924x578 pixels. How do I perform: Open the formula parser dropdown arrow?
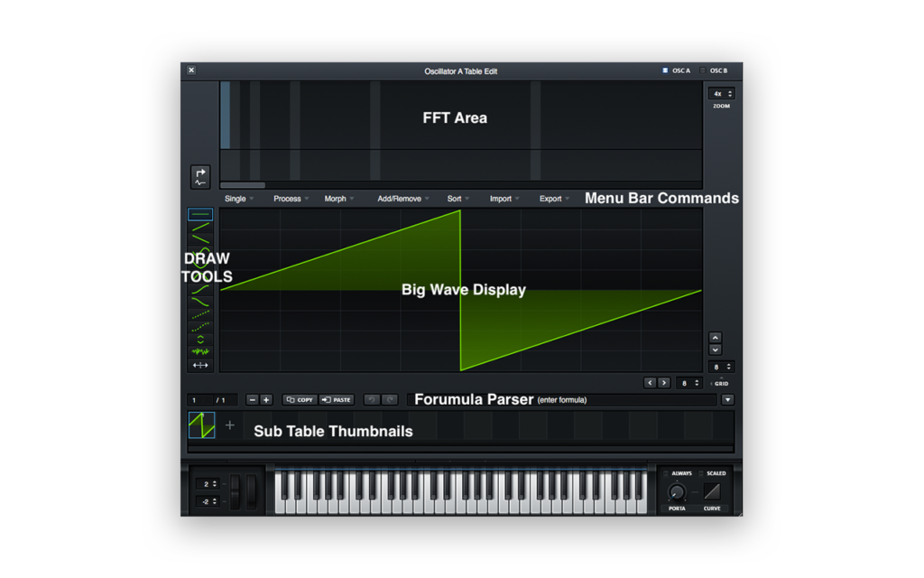coord(727,399)
